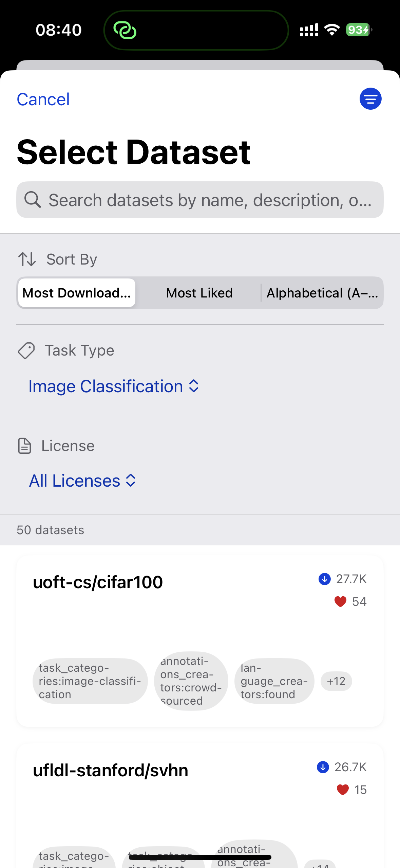Tap the svhn blue download icon
The height and width of the screenshot is (868, 400).
[x=323, y=767]
